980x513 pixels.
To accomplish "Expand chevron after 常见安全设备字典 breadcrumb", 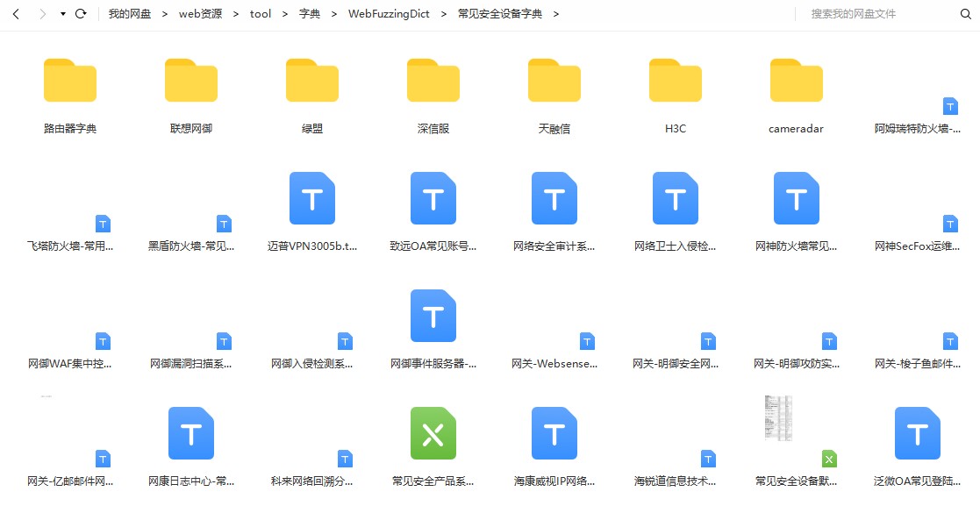I will tap(555, 14).
